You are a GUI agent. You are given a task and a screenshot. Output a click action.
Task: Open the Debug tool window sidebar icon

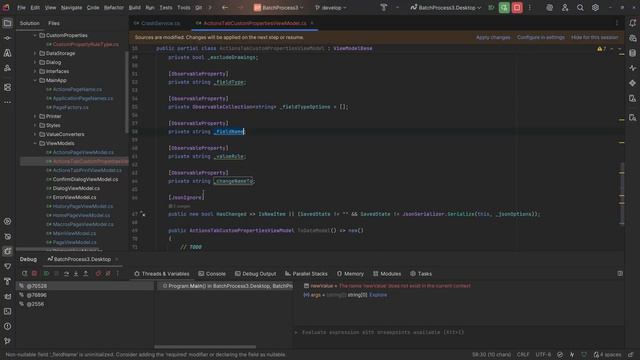point(7,251)
